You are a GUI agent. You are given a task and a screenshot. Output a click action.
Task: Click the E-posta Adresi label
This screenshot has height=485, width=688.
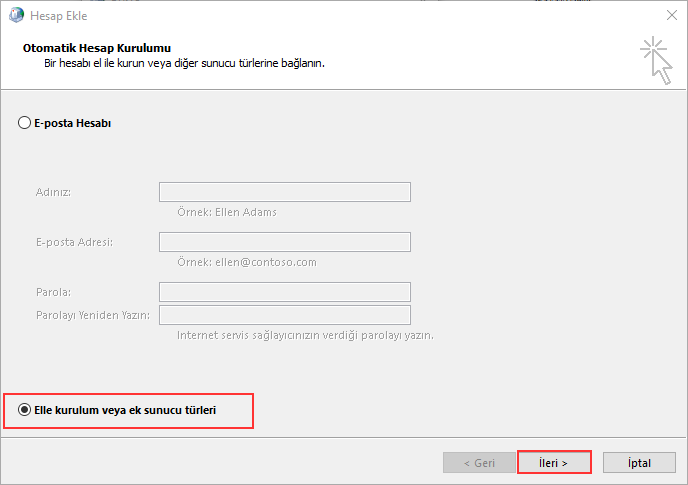tap(73, 242)
